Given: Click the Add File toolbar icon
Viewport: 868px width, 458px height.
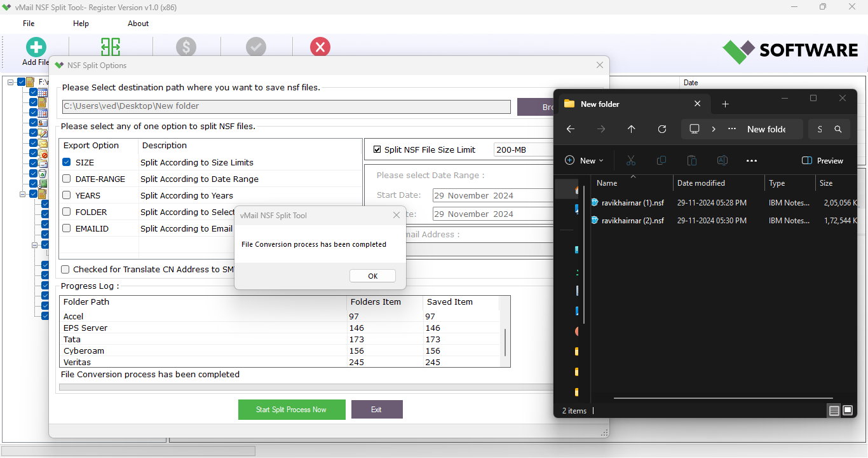Looking at the screenshot, I should [x=36, y=47].
